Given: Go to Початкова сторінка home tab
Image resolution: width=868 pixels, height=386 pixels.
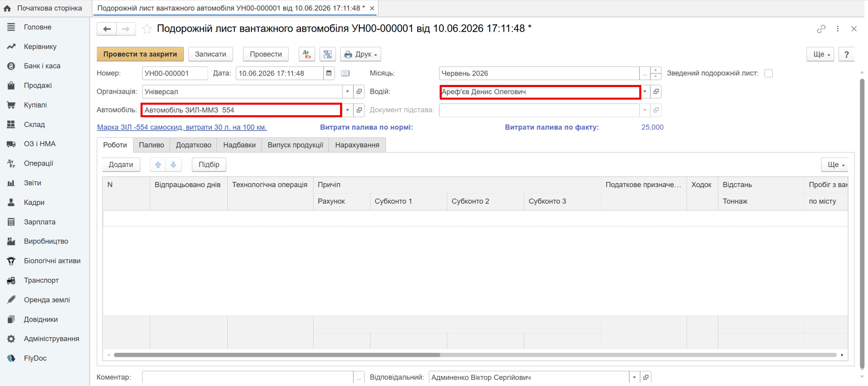Looking at the screenshot, I should click(43, 8).
